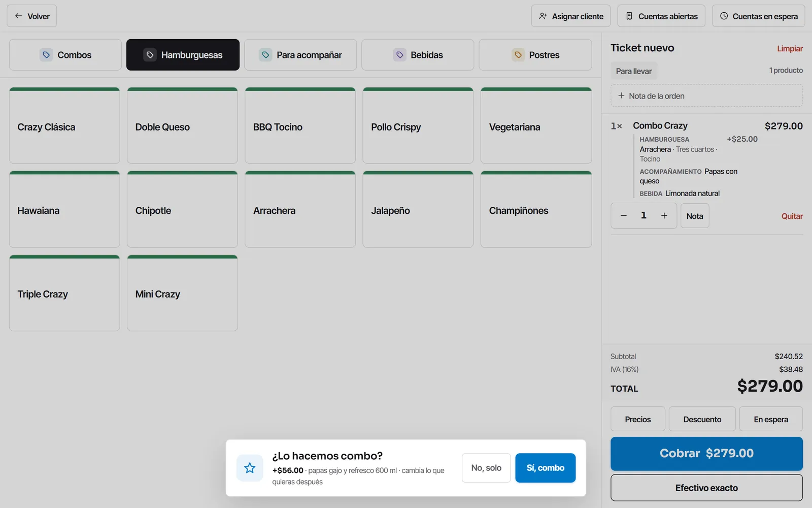Add a Hawaiana burger to ticket
Screen dimensions: 812x508
click(x=64, y=209)
